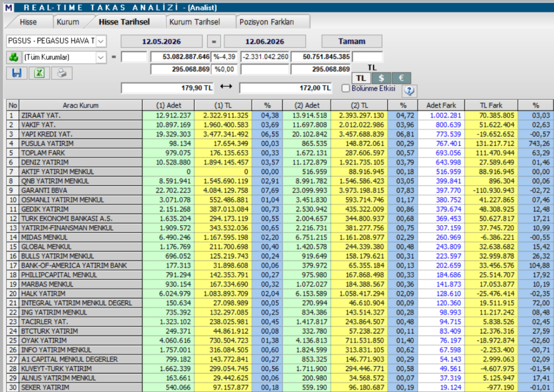554x392 pixels.
Task: Switch currency to TL
Action: point(361,78)
